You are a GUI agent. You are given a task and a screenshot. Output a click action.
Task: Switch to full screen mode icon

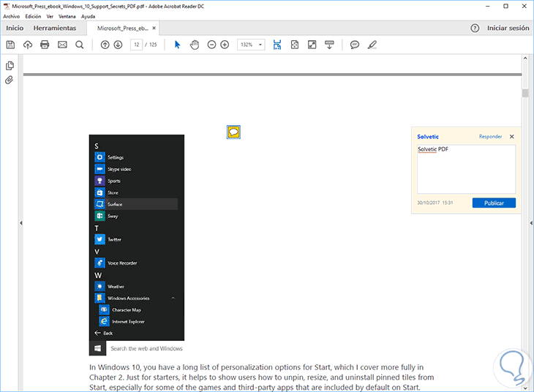(312, 45)
